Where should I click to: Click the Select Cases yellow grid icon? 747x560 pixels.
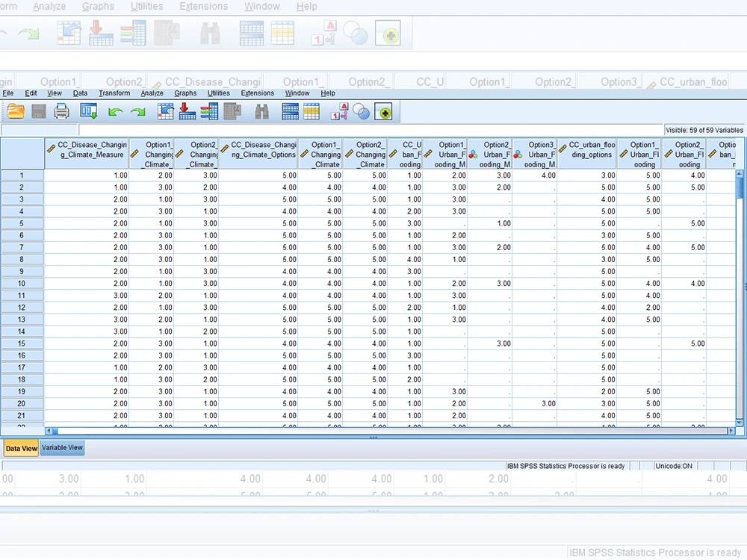coord(311,112)
